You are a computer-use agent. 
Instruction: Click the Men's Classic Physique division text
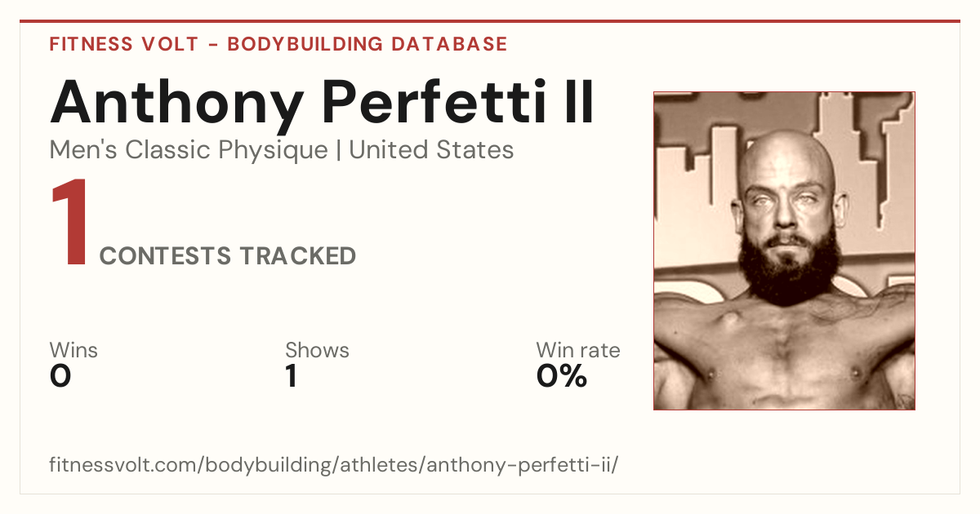(x=188, y=150)
